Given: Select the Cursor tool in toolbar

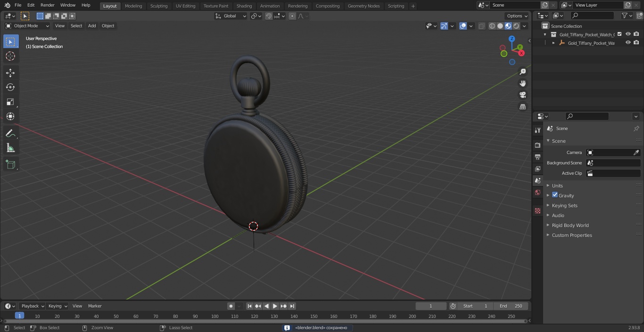Looking at the screenshot, I should click(x=10, y=56).
